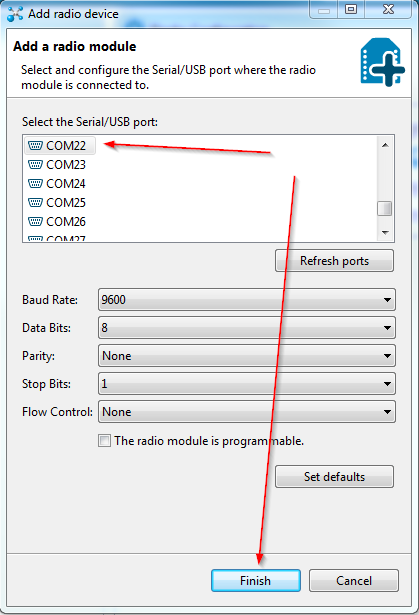
Task: Click the XCTU title bar icon
Action: coord(15,14)
